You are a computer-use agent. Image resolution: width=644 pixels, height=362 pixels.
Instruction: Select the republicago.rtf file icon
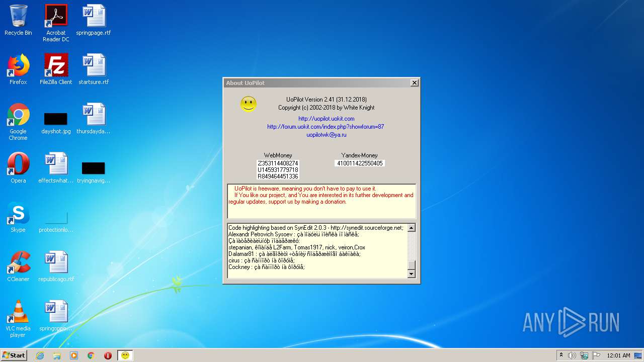point(56,267)
